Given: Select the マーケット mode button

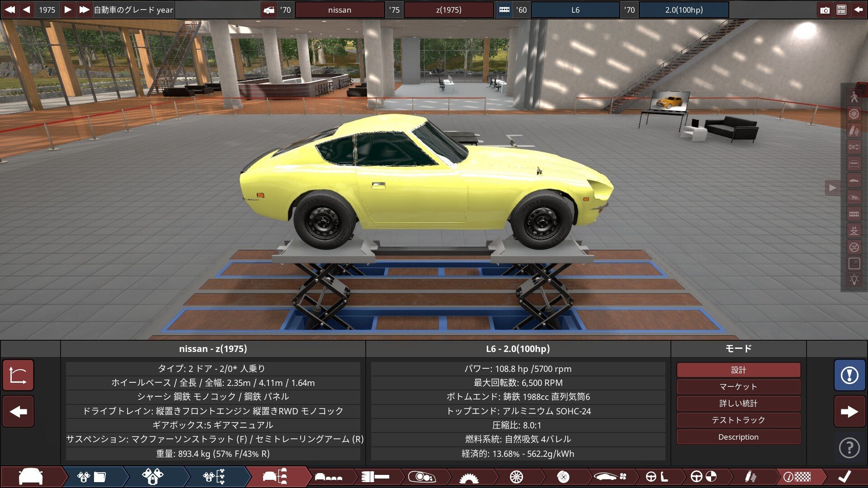Looking at the screenshot, I should coord(738,386).
